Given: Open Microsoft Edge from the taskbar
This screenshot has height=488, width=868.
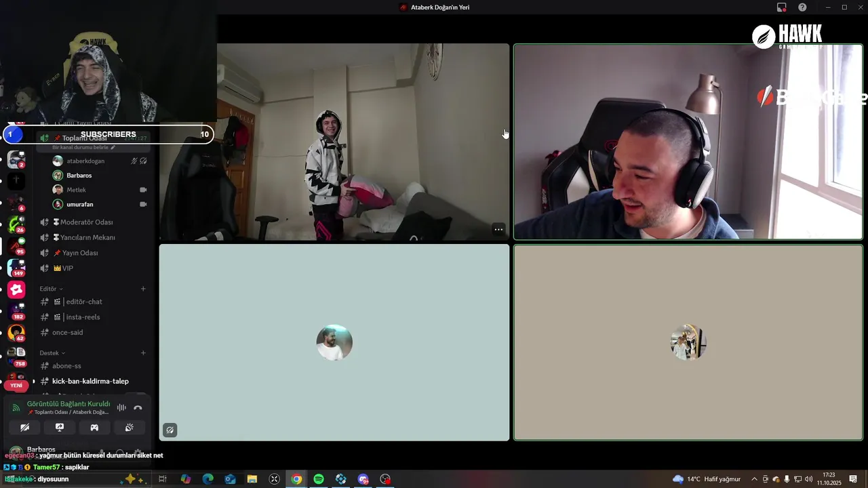Looking at the screenshot, I should pos(208,479).
